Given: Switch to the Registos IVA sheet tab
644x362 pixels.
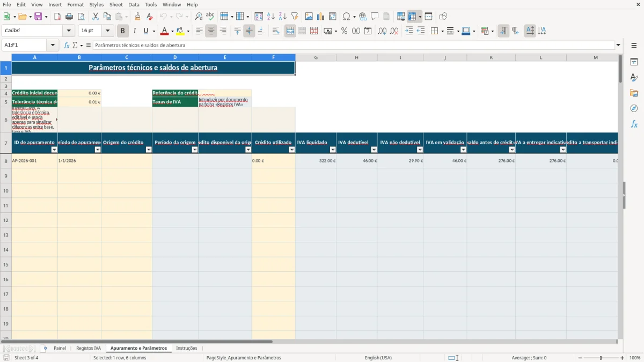Looking at the screenshot, I should 89,349.
